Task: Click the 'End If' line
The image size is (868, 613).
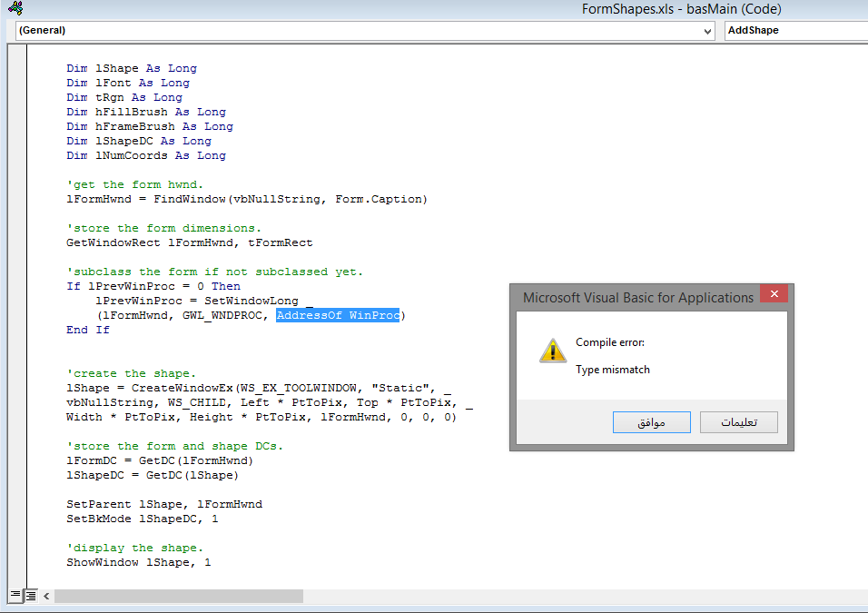Action: pyautogui.click(x=88, y=330)
